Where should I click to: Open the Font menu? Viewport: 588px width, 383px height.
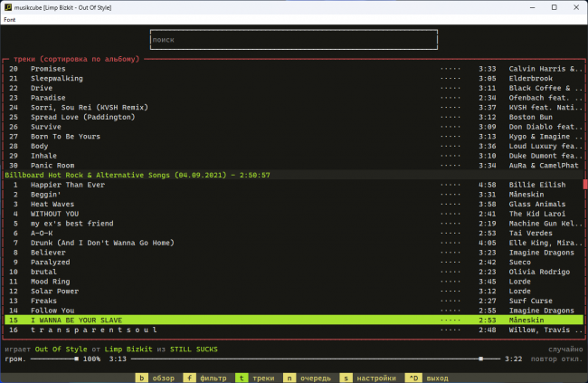pyautogui.click(x=10, y=20)
